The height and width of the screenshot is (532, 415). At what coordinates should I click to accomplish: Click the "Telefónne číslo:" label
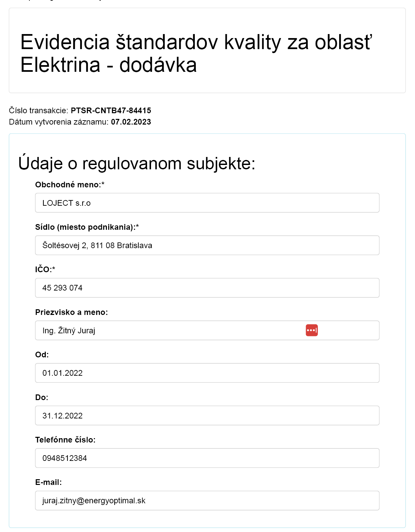pos(65,440)
